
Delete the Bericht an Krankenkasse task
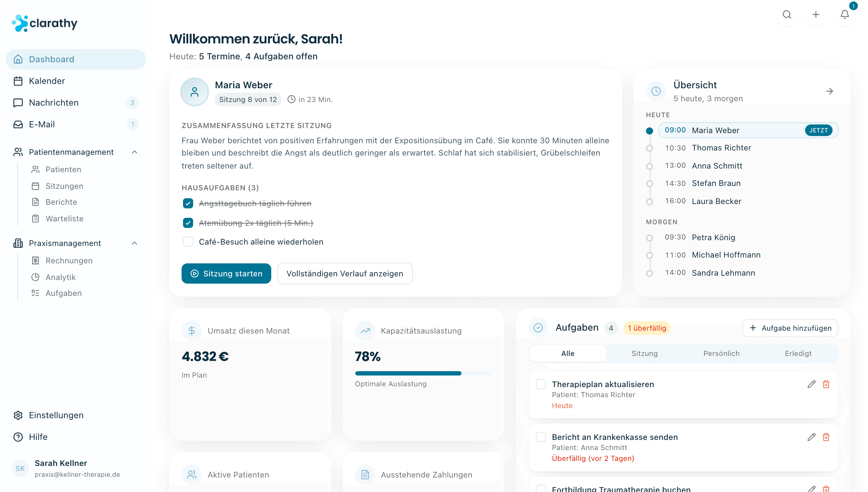pos(826,437)
